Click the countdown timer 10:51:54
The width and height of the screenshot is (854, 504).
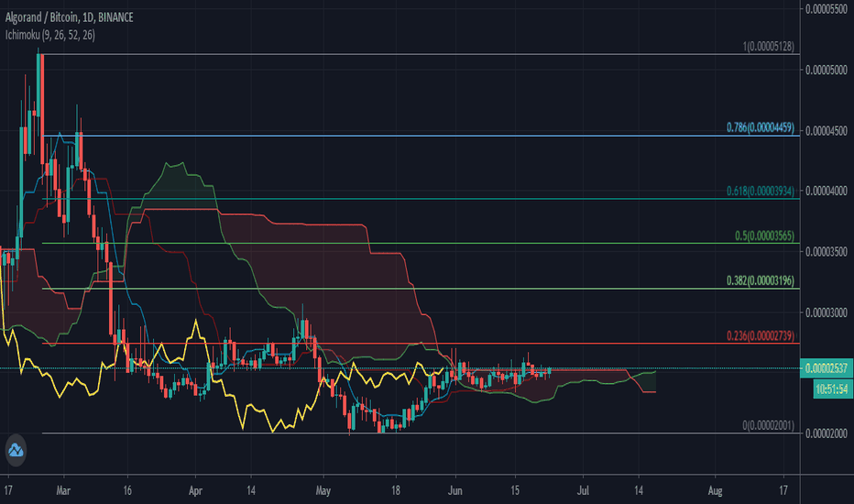point(832,389)
